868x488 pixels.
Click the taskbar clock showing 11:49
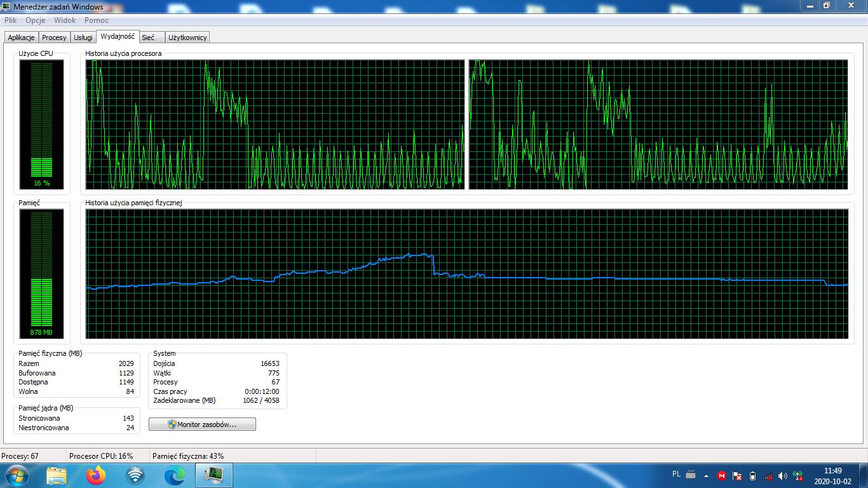click(x=832, y=476)
